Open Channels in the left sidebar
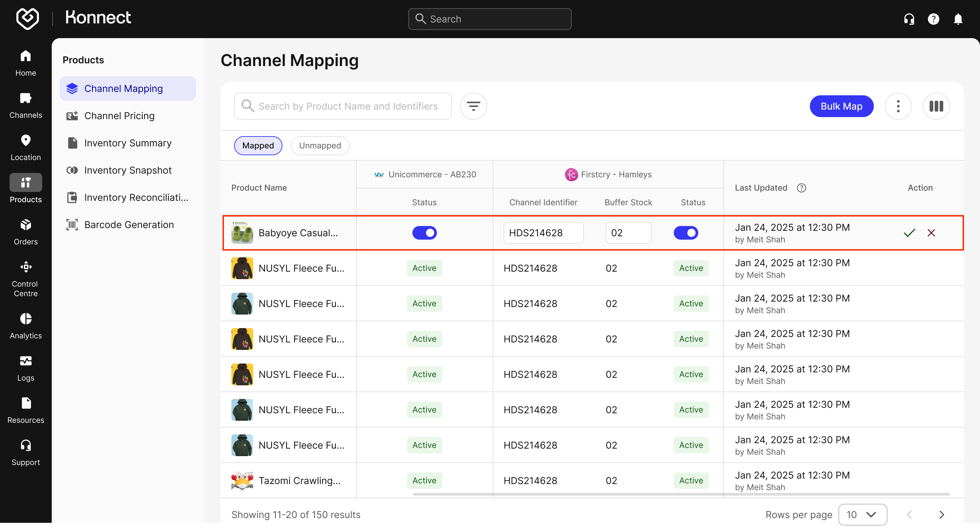The width and height of the screenshot is (980, 531). (x=26, y=106)
